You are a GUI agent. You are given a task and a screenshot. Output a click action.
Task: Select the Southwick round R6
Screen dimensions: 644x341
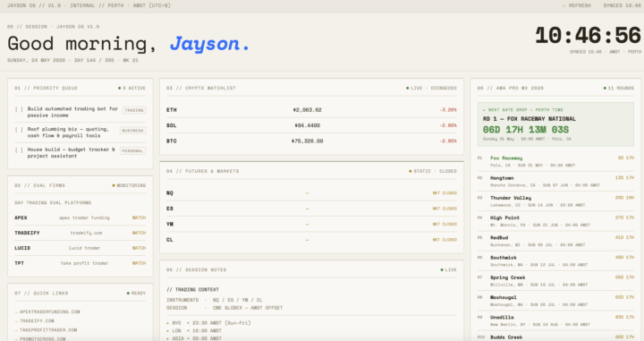pyautogui.click(x=555, y=260)
